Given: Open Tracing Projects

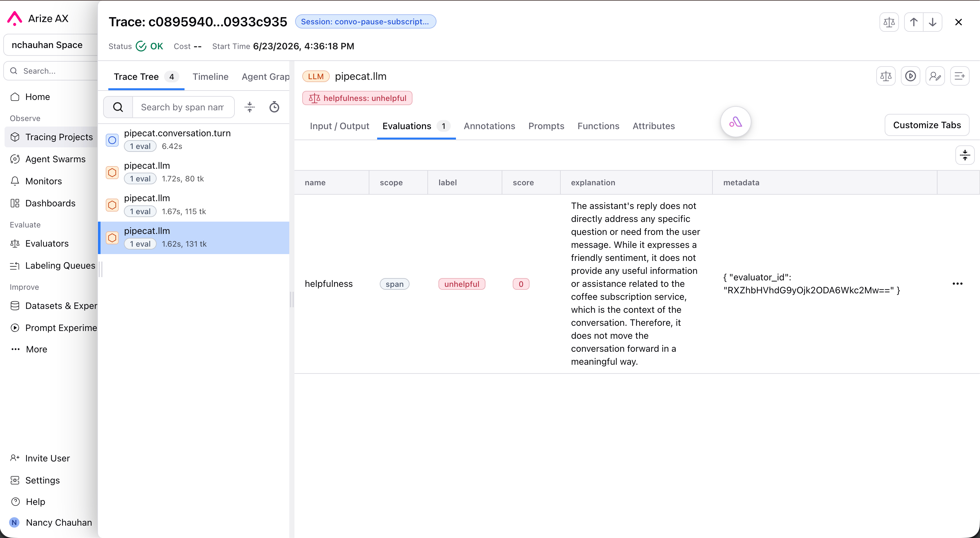Looking at the screenshot, I should [51, 137].
